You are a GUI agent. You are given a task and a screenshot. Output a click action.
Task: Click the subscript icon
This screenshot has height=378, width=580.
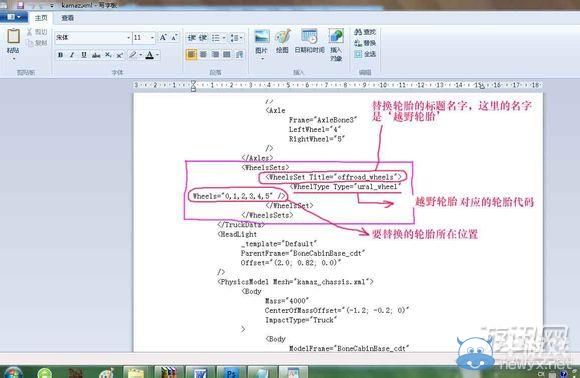tap(108, 55)
